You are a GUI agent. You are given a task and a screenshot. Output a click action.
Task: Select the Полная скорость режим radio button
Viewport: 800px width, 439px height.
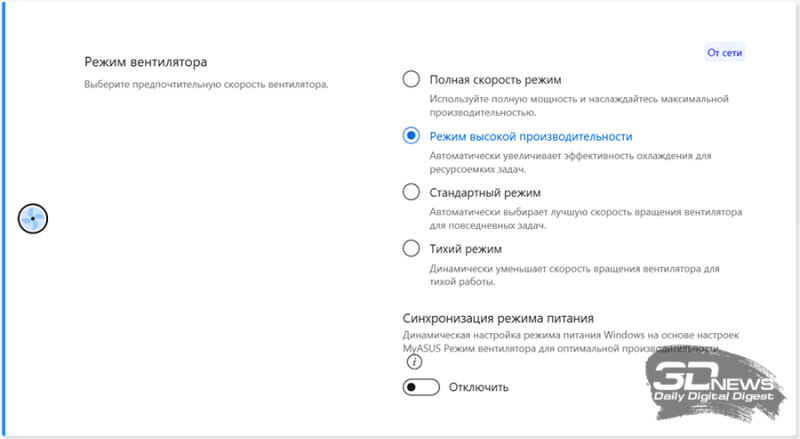point(411,79)
